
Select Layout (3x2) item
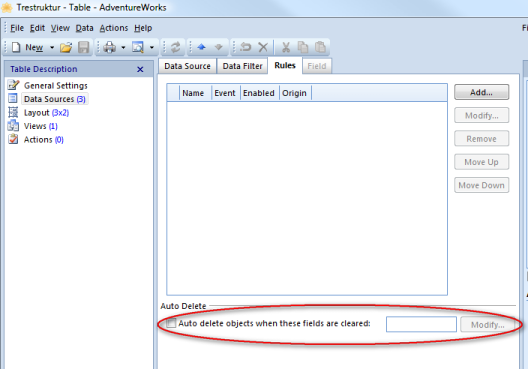tap(46, 112)
